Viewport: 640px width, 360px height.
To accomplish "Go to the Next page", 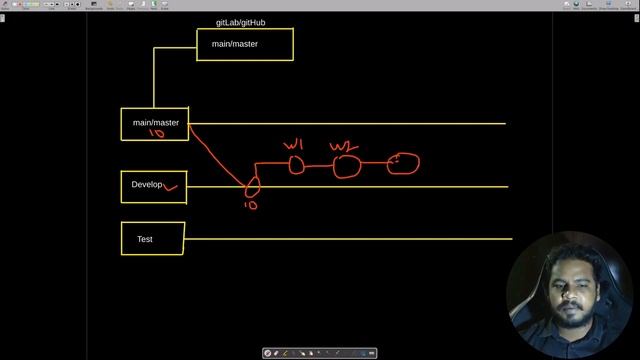I will point(153,5).
